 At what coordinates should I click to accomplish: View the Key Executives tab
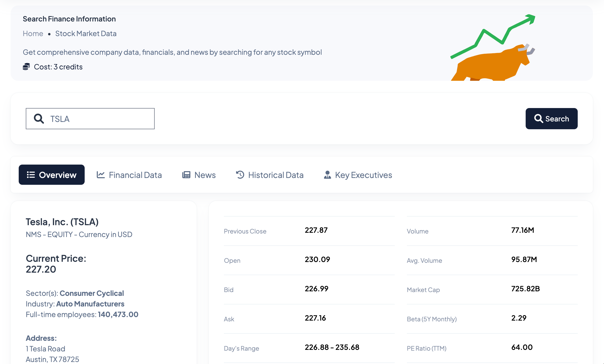point(358,175)
